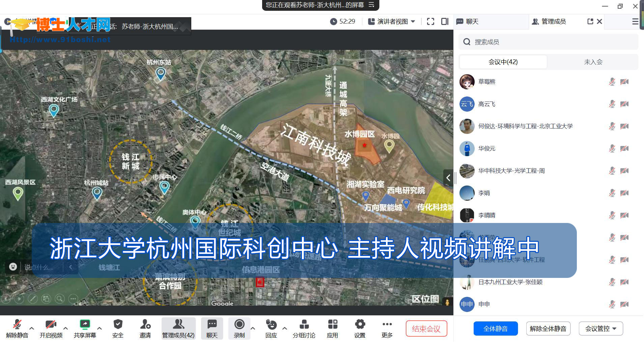Expand reaction options arrow next to 回应
The width and height of the screenshot is (644, 342).
[285, 328]
